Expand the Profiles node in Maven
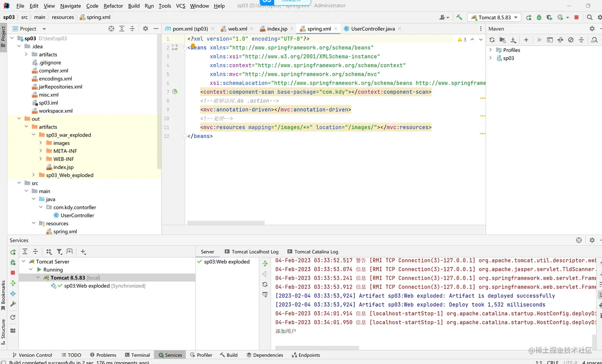The image size is (602, 364). point(491,50)
